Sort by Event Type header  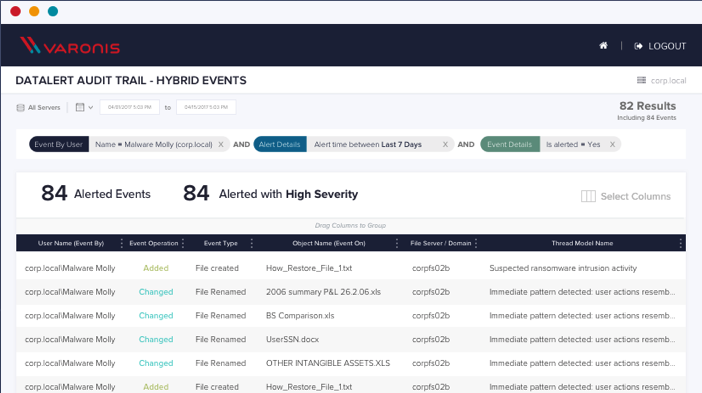220,243
